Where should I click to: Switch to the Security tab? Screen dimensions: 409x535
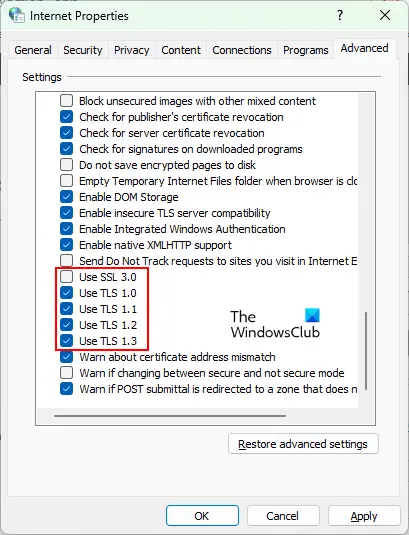tap(83, 50)
